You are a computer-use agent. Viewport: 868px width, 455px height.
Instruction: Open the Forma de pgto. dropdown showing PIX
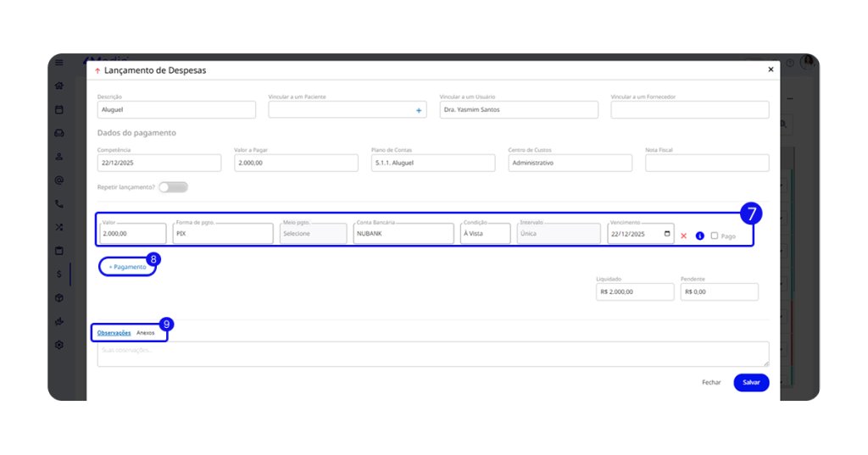[223, 233]
